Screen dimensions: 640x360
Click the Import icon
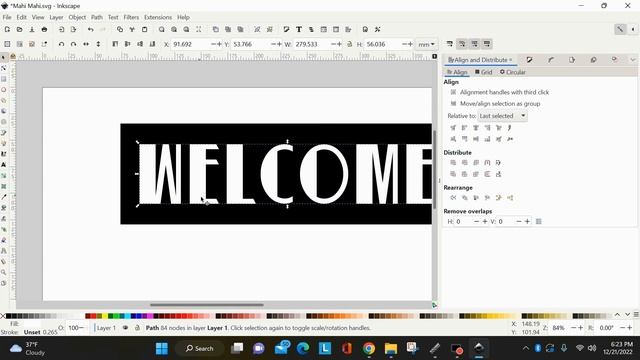[x=61, y=29]
